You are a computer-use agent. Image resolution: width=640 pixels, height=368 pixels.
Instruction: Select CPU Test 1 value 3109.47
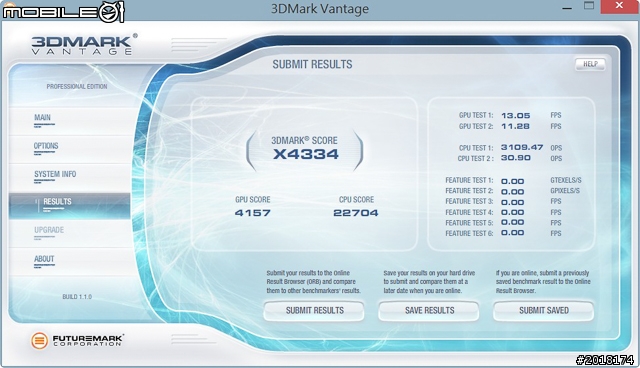coord(522,147)
